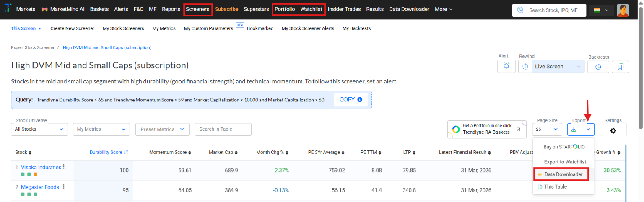Click the alert bell icon under Alert
The height and width of the screenshot is (202, 644).
(x=506, y=66)
